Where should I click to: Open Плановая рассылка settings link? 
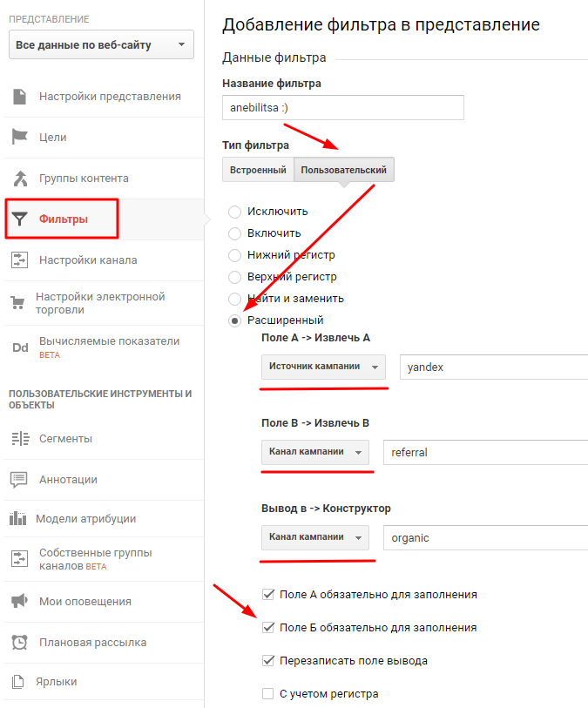[92, 643]
